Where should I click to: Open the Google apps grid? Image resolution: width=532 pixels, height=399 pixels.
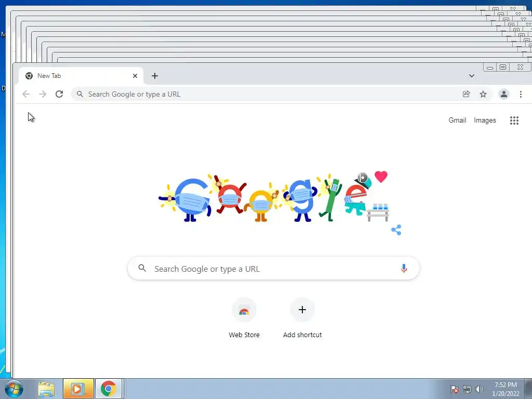tap(514, 120)
